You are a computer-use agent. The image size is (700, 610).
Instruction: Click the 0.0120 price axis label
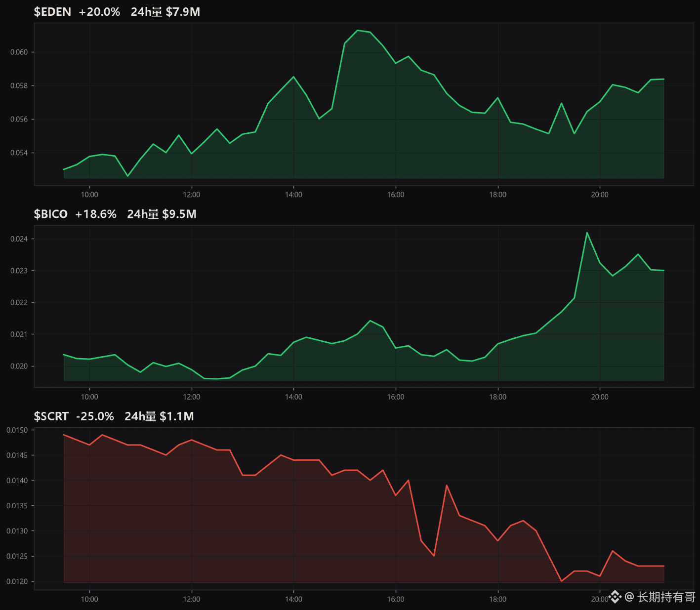[x=17, y=581]
